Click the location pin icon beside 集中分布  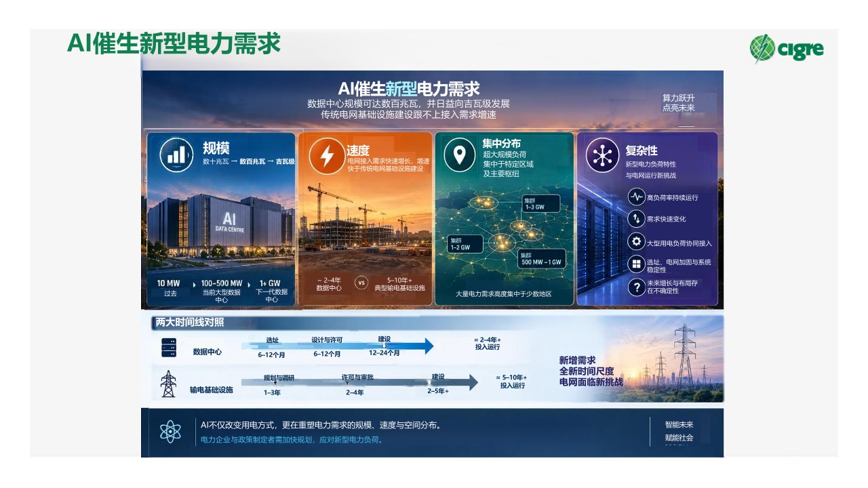pyautogui.click(x=460, y=155)
